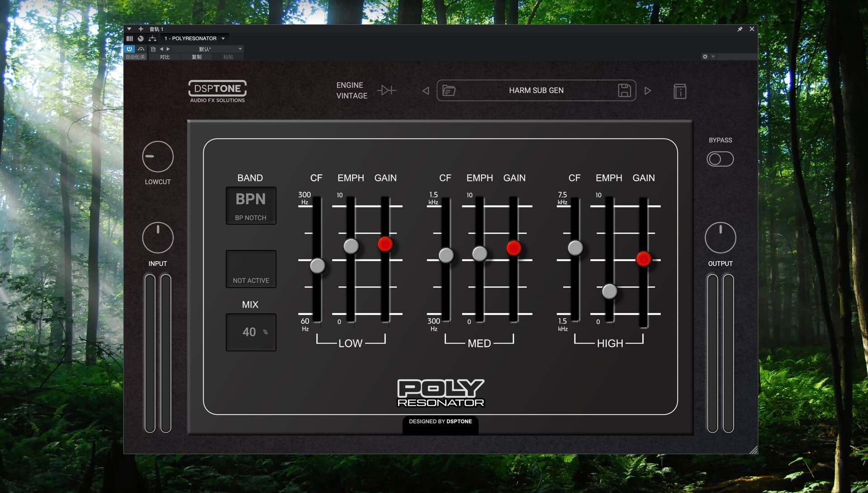Click the save preset floppy icon
The width and height of the screenshot is (868, 493).
point(624,90)
